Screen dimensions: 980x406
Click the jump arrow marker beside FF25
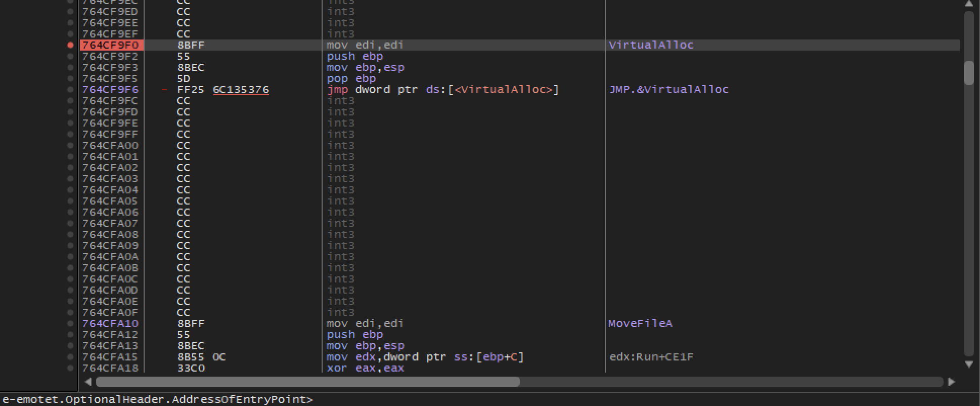(164, 90)
